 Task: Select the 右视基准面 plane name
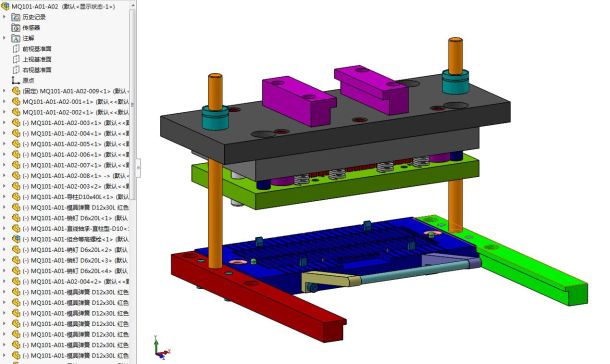point(37,70)
